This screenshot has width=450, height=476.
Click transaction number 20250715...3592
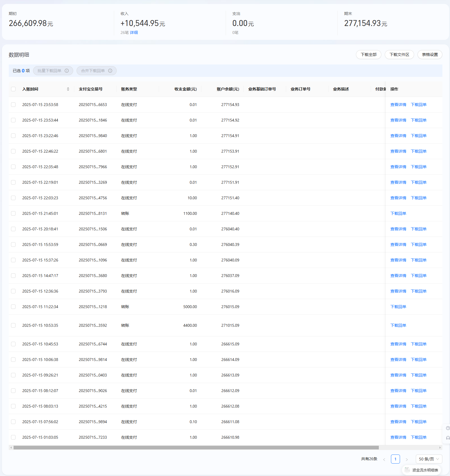coord(93,325)
